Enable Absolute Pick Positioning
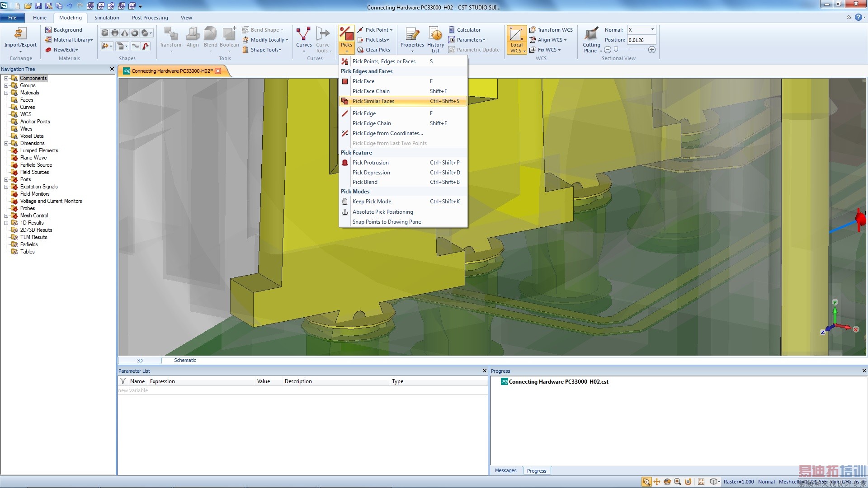868x488 pixels. [x=382, y=212]
